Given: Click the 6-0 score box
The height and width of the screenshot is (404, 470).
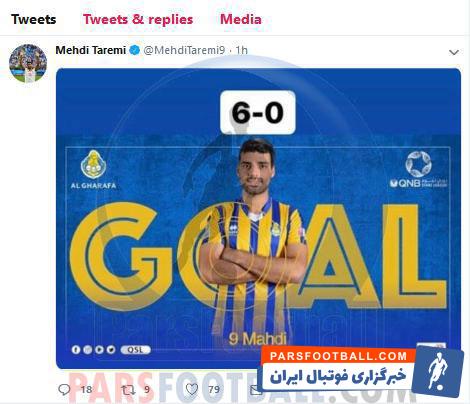Looking at the screenshot, I should 258,112.
